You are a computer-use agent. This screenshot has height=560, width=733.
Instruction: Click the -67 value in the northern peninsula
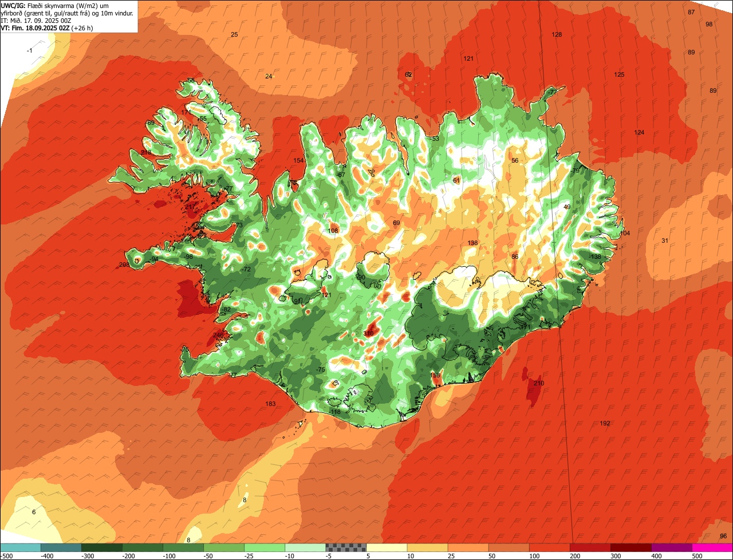pos(341,175)
